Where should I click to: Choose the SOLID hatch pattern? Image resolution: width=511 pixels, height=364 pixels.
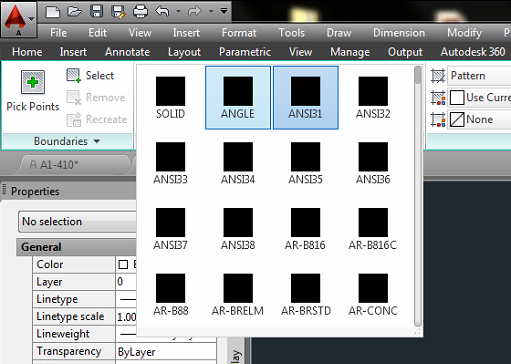pos(170,98)
